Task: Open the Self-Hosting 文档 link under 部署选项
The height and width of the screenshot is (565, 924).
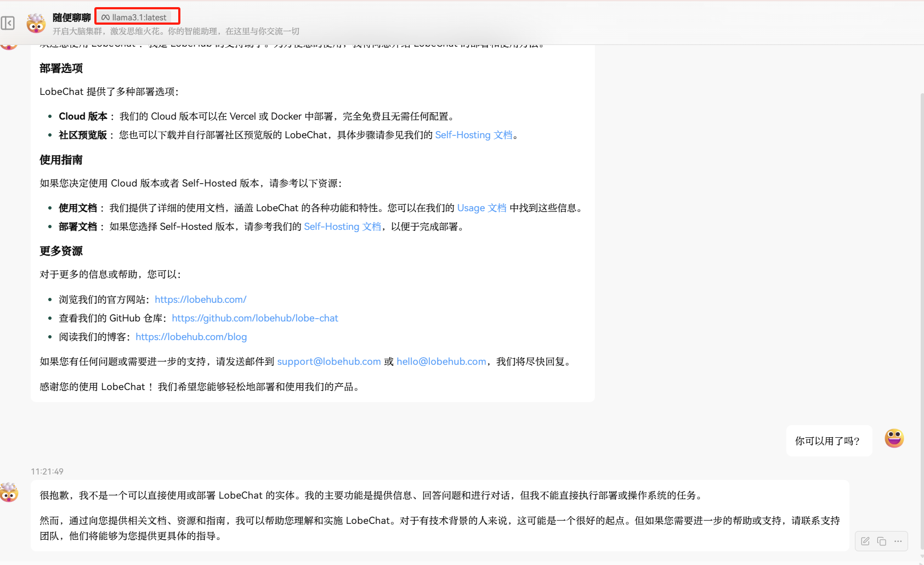Action: point(473,135)
